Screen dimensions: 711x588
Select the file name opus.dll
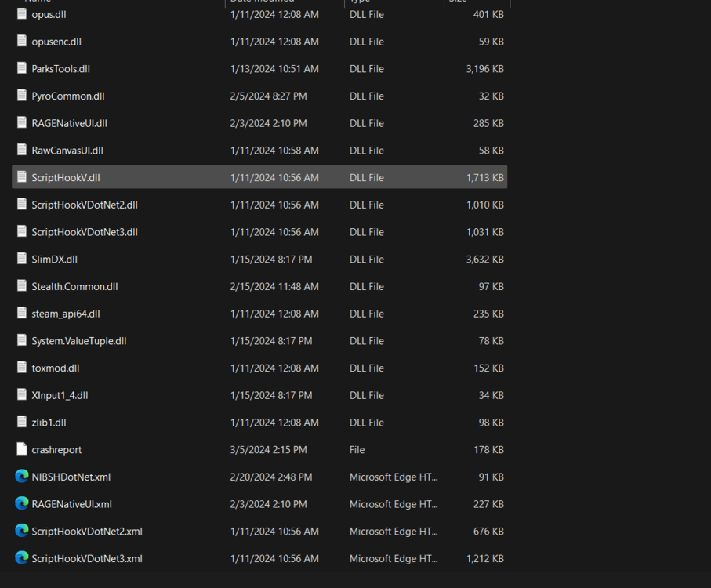tap(49, 15)
